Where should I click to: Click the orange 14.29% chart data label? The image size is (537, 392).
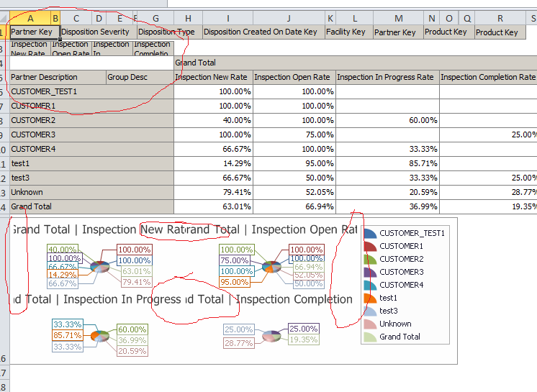[x=63, y=275]
